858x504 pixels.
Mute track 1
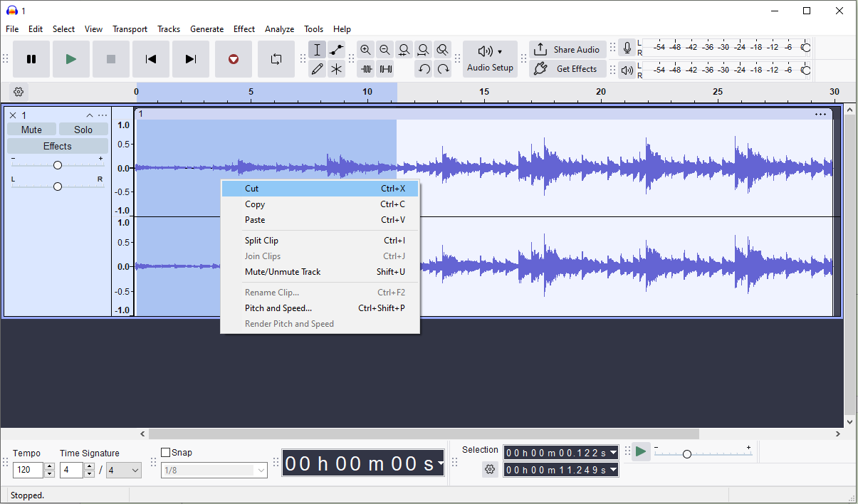(31, 129)
